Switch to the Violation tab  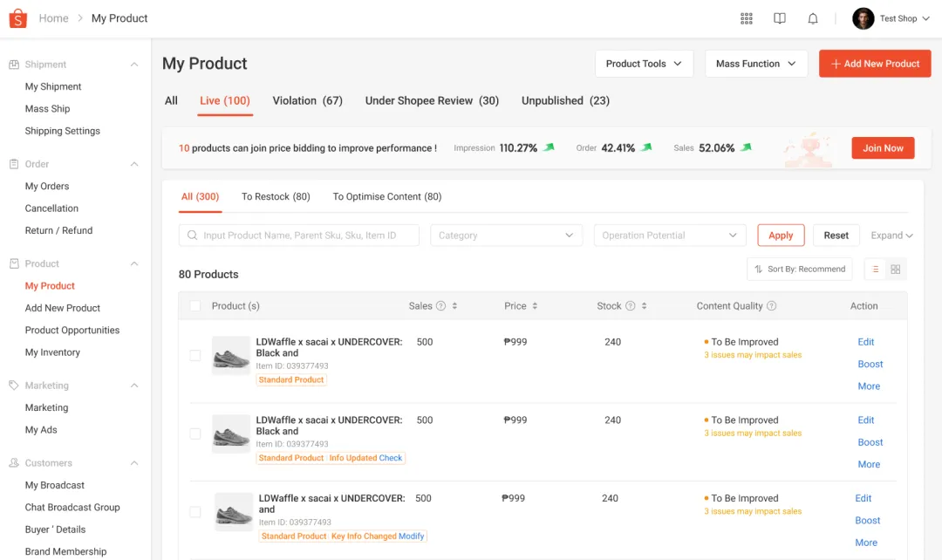[307, 100]
